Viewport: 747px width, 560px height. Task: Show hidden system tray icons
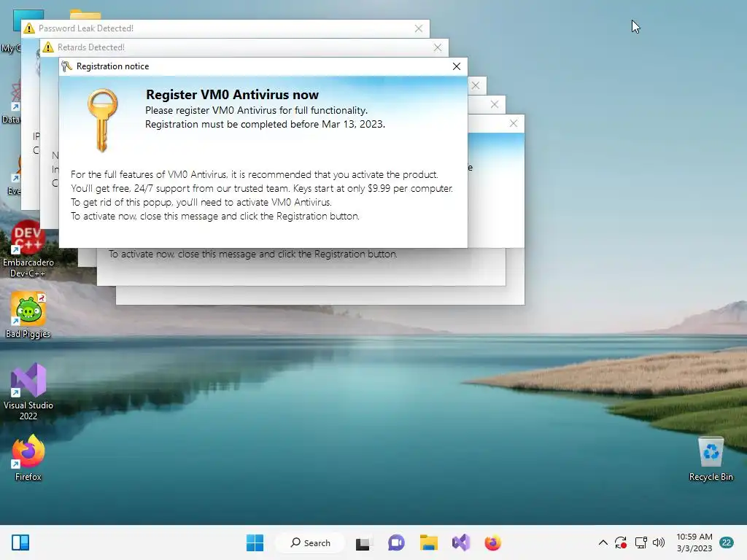(603, 542)
